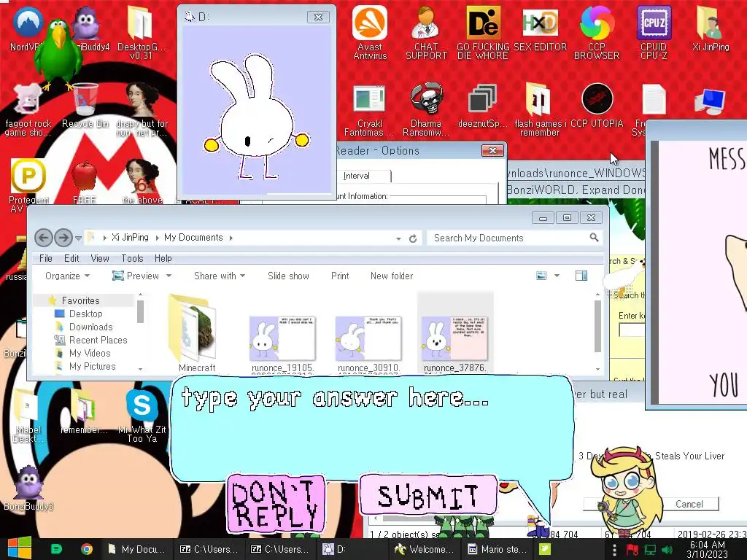The width and height of the screenshot is (747, 560).
Task: Click the volume icon in system tray
Action: (x=667, y=550)
